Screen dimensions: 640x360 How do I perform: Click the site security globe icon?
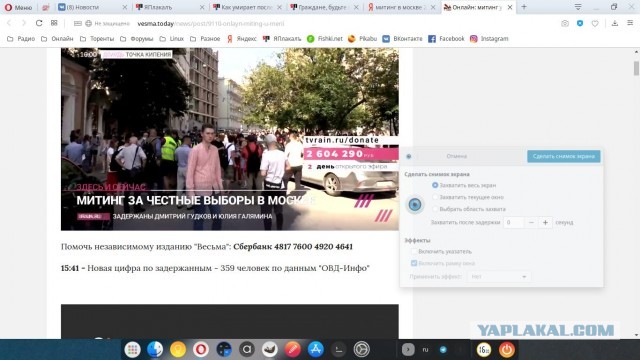(x=88, y=24)
